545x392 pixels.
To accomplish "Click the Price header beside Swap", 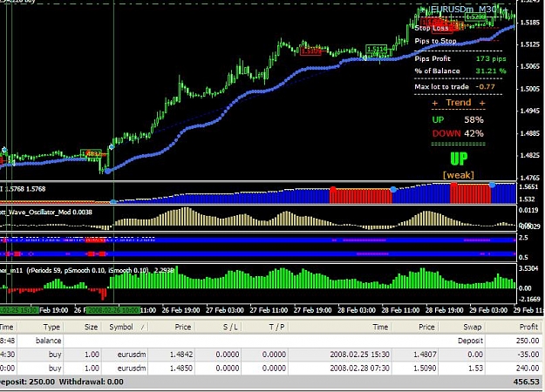I will point(426,327).
